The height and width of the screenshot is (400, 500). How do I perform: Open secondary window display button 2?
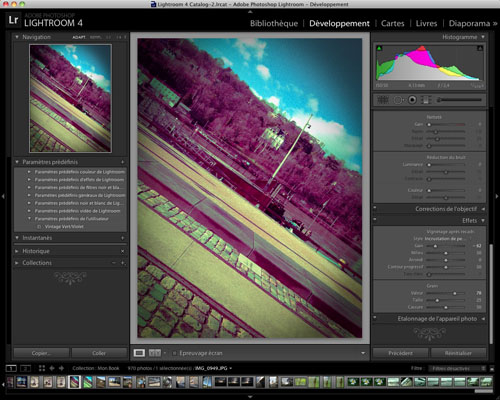tap(26, 368)
